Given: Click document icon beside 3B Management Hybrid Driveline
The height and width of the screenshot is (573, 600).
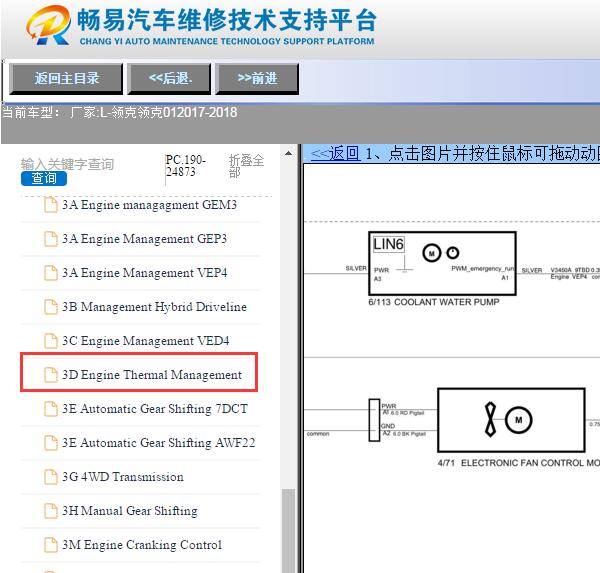Looking at the screenshot, I should pyautogui.click(x=51, y=307).
